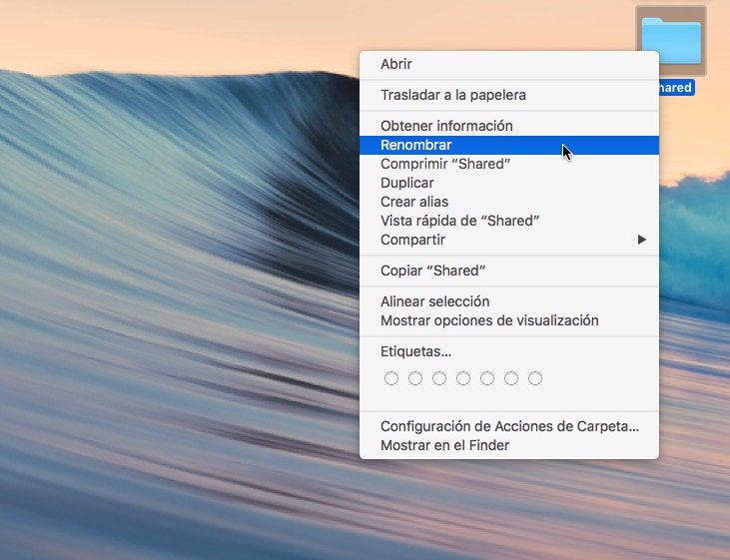Apply the fifth tag color circle
Screen dimensions: 730x560
(x=487, y=378)
